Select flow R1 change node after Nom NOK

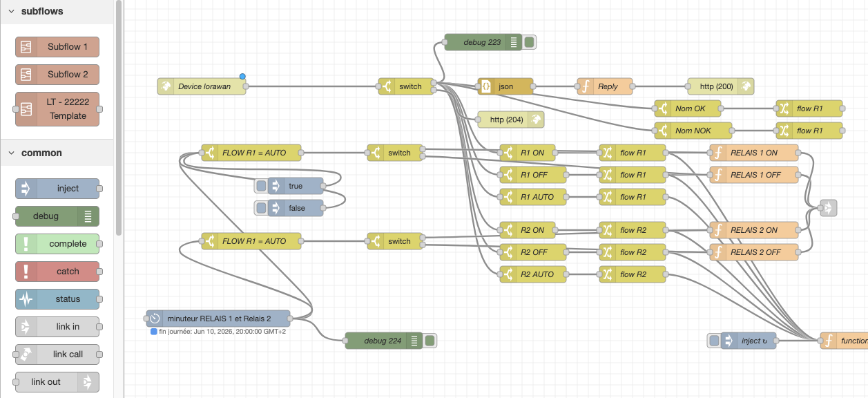[809, 131]
